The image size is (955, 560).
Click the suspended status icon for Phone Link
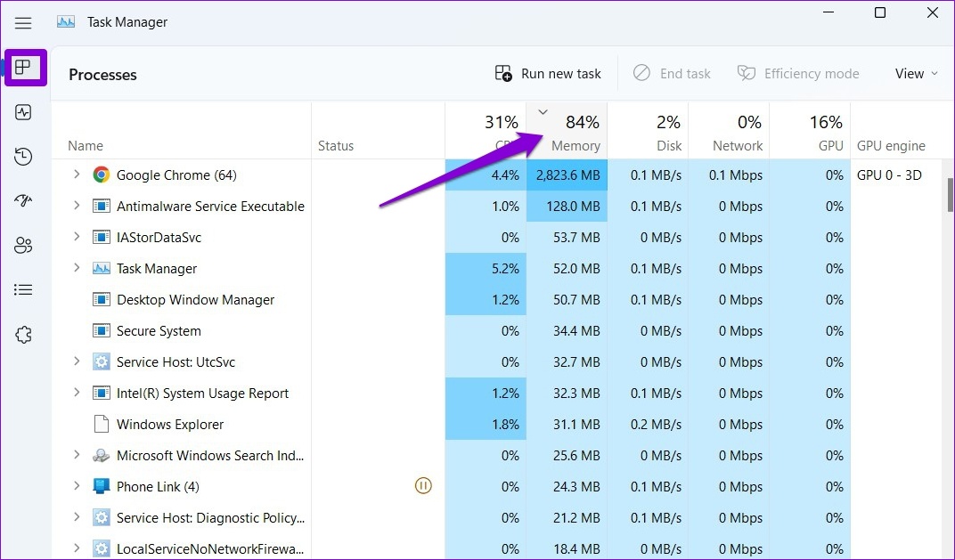coord(423,486)
